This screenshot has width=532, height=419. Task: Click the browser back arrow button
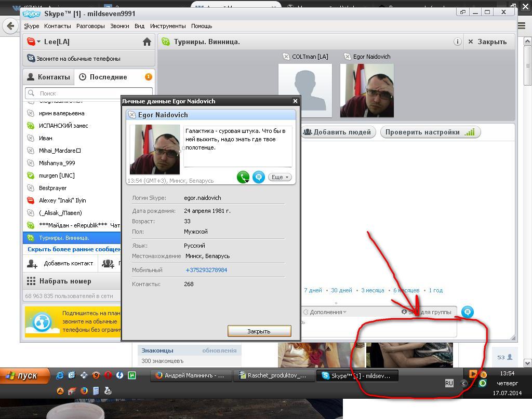pos(10,26)
